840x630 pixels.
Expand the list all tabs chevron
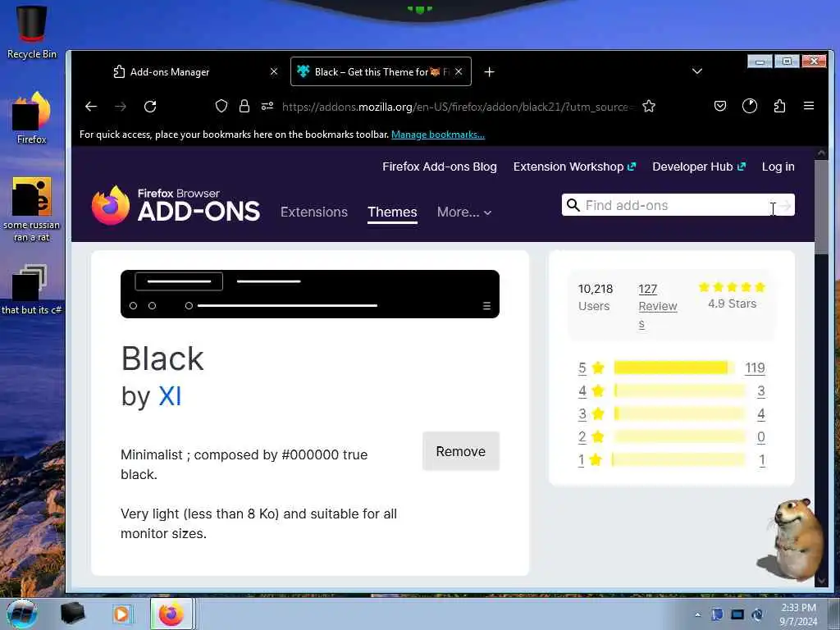[697, 71]
